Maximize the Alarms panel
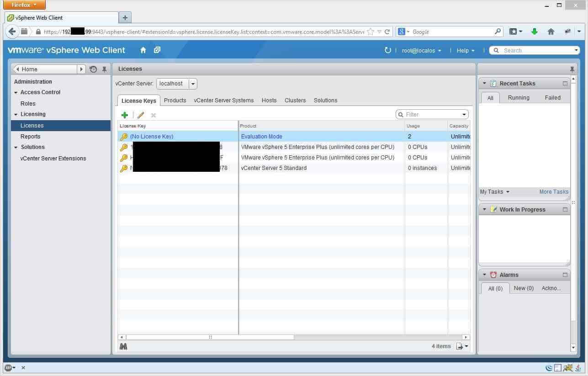 [x=565, y=275]
